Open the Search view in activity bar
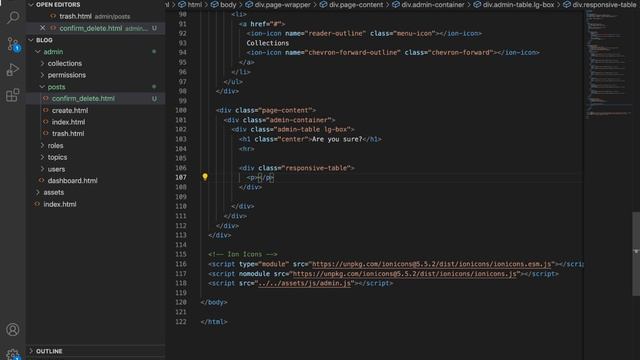The width and height of the screenshot is (640, 360). point(13,17)
